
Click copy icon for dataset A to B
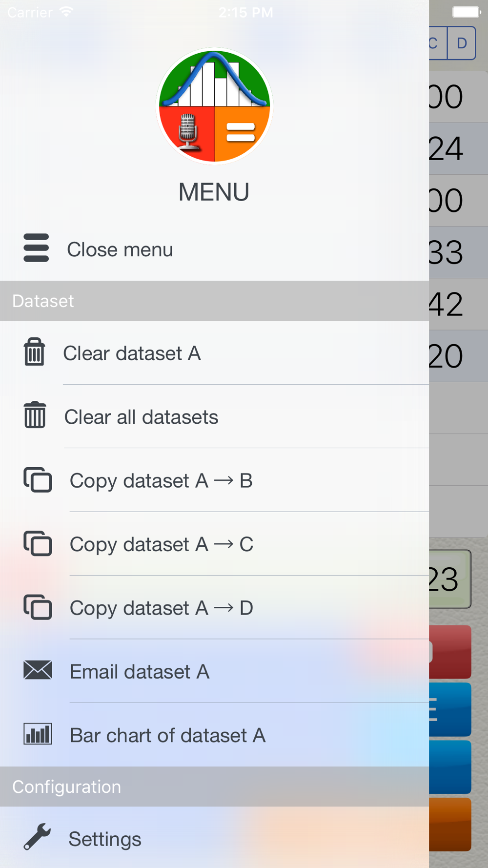(x=38, y=479)
